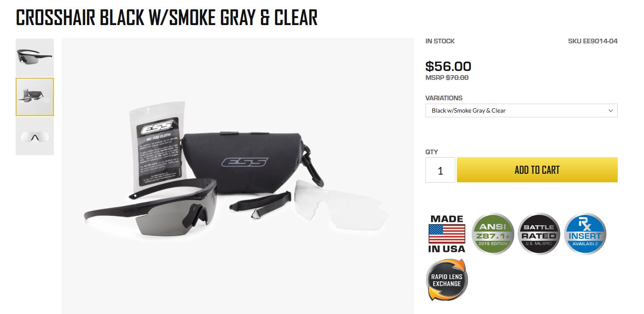Click the Crosshair product title heading

click(167, 17)
